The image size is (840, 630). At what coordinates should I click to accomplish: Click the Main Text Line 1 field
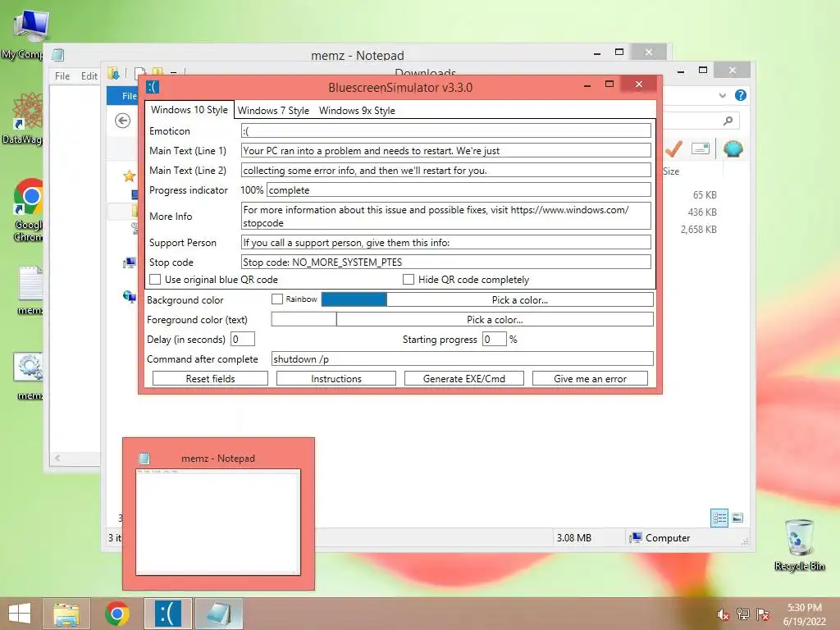[445, 151]
